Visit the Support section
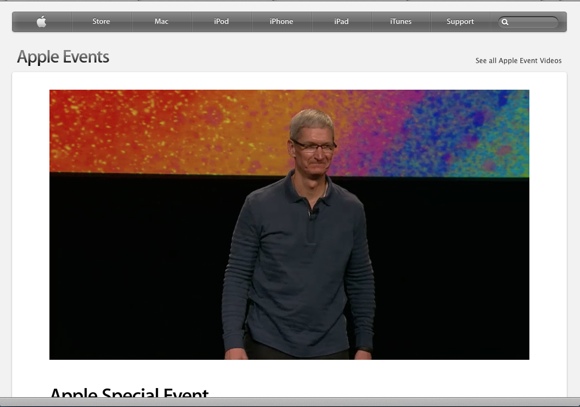This screenshot has width=580, height=407. [460, 21]
